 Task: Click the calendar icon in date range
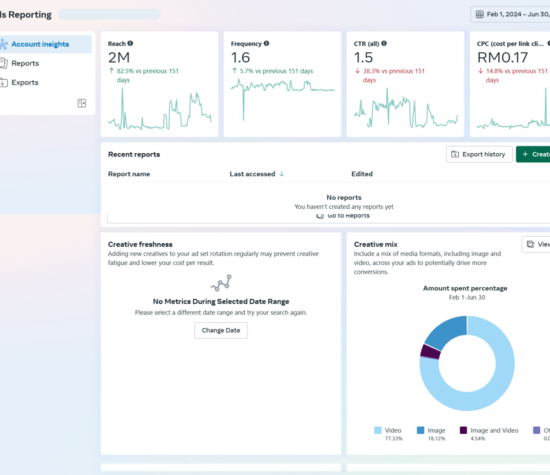(479, 14)
